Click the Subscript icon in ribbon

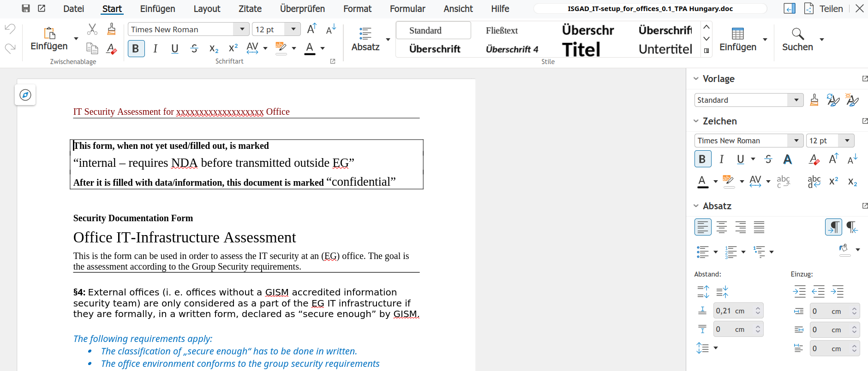[214, 48]
